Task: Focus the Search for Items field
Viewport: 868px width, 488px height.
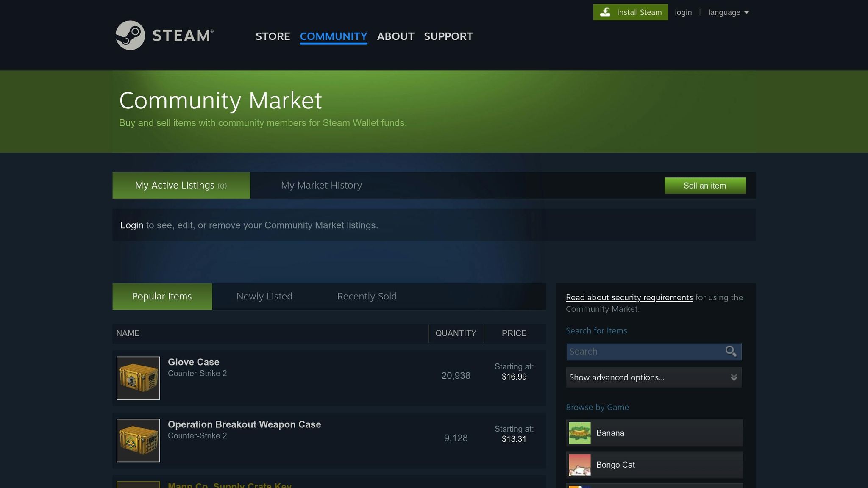Action: 654,352
